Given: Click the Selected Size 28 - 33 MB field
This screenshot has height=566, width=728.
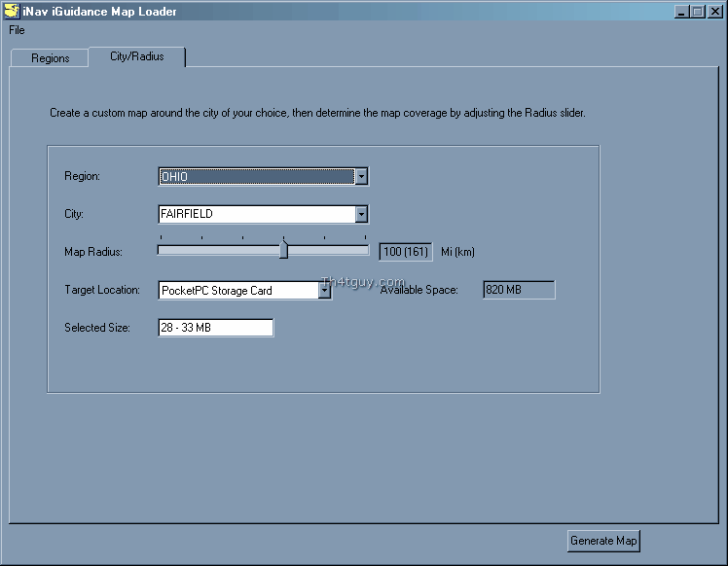Looking at the screenshot, I should click(215, 328).
